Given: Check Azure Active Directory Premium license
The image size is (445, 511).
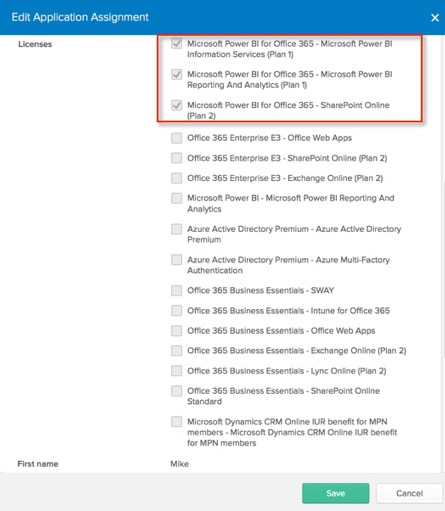Looking at the screenshot, I should tap(176, 229).
